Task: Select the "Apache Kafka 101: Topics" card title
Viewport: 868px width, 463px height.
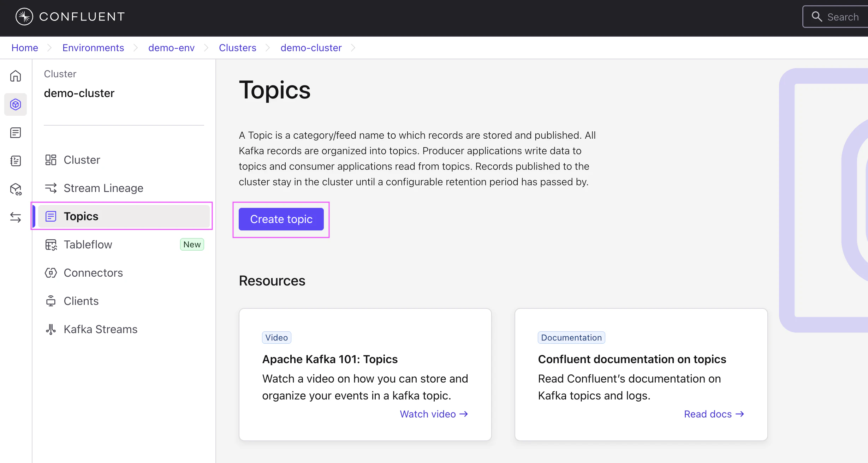Action: (x=330, y=359)
